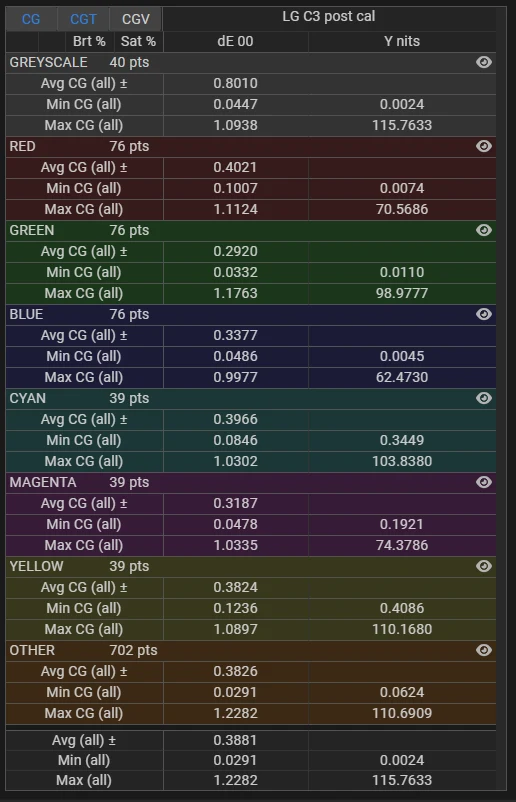Click the MAGENTA group eye icon
This screenshot has height=802, width=516.
[x=484, y=482]
